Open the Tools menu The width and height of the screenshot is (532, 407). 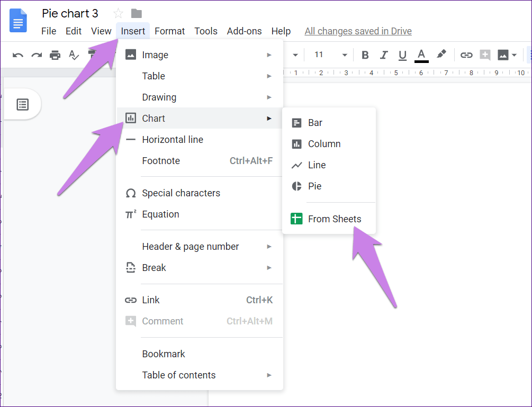point(205,31)
